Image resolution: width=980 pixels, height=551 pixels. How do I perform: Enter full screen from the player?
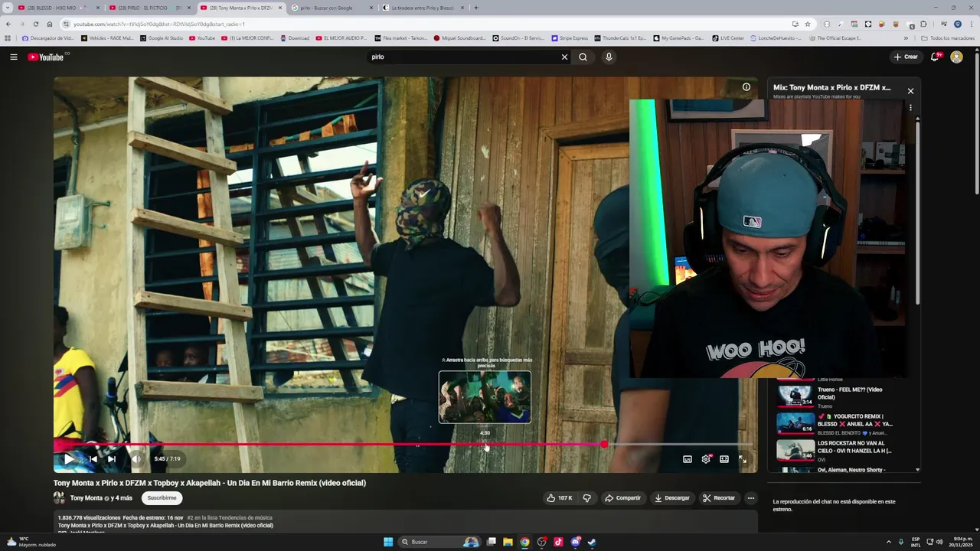[743, 459]
